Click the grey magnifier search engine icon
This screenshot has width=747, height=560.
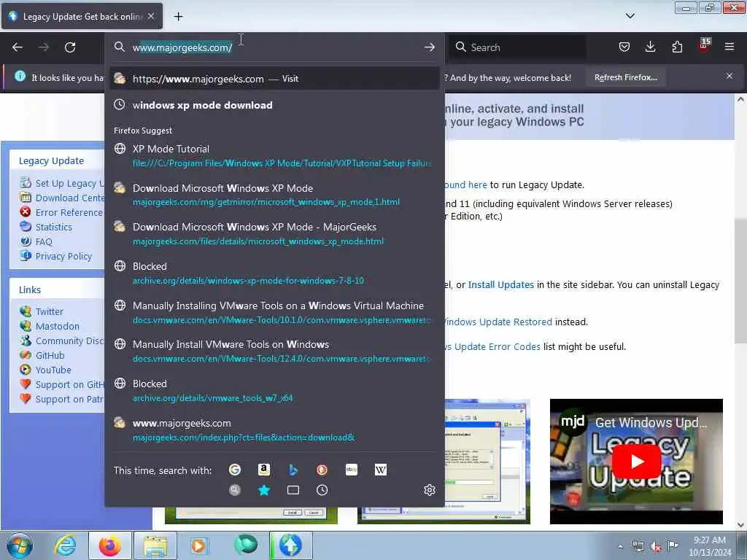235,490
